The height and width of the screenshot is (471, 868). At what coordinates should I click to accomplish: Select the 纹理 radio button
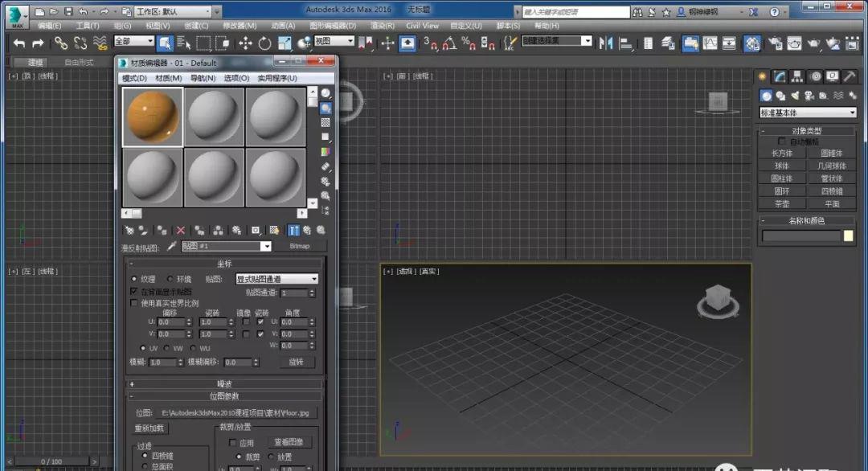134,279
